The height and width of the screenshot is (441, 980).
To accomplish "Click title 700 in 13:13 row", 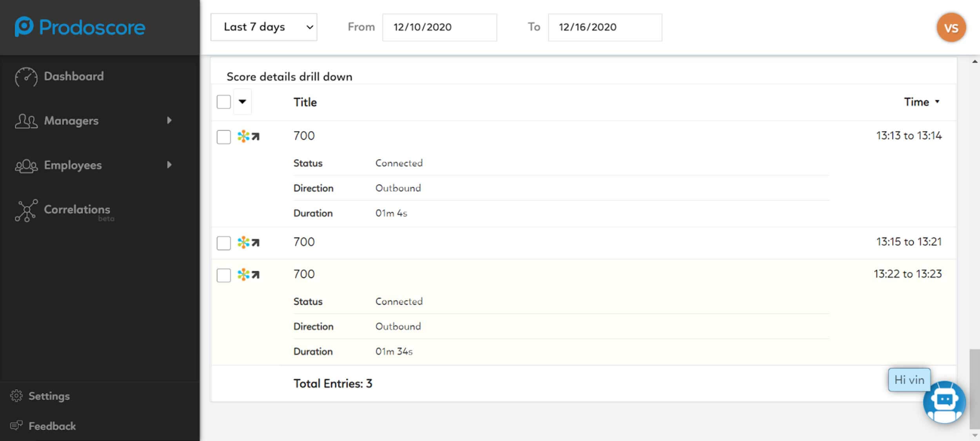I will pos(304,136).
